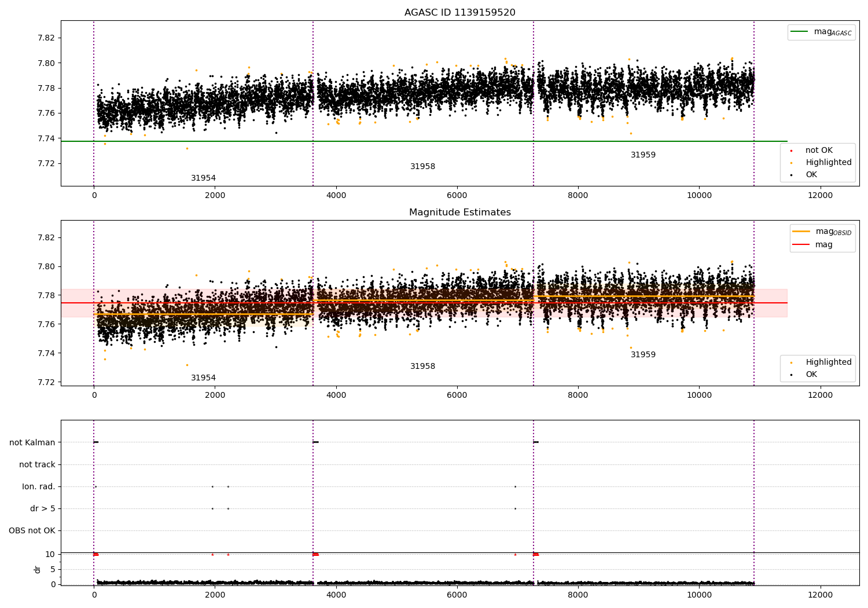
Task: Click orange 'Highlighted' marker in top panel legend
Action: click(x=791, y=163)
